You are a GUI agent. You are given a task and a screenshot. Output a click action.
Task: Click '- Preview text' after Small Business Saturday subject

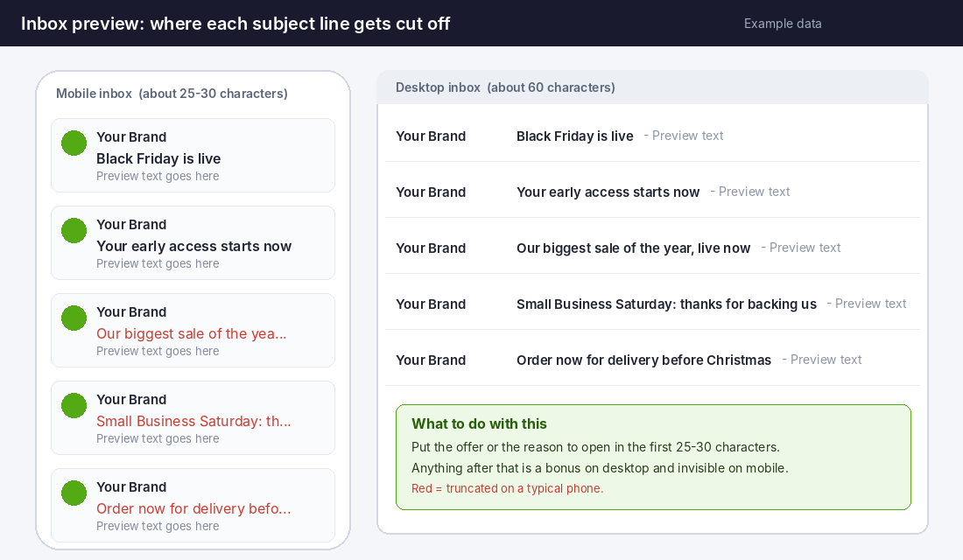(x=867, y=304)
